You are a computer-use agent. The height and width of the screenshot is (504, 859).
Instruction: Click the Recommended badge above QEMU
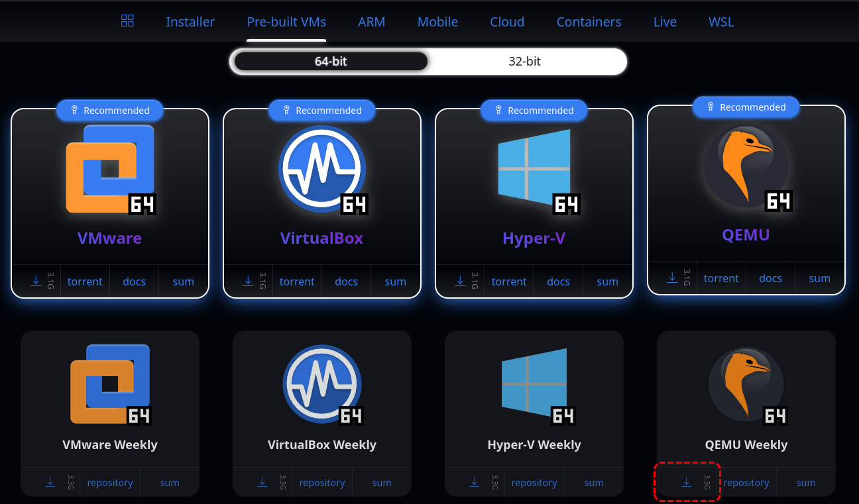click(746, 107)
